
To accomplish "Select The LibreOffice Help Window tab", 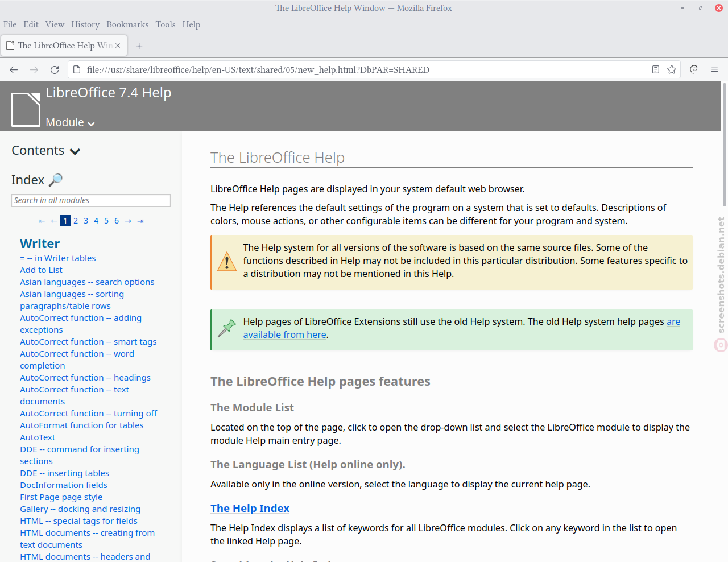I will pyautogui.click(x=64, y=46).
